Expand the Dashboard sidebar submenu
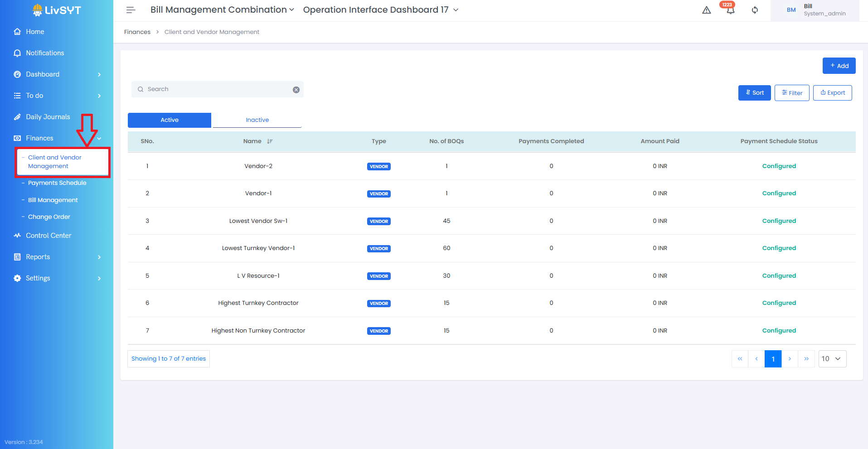 [99, 74]
